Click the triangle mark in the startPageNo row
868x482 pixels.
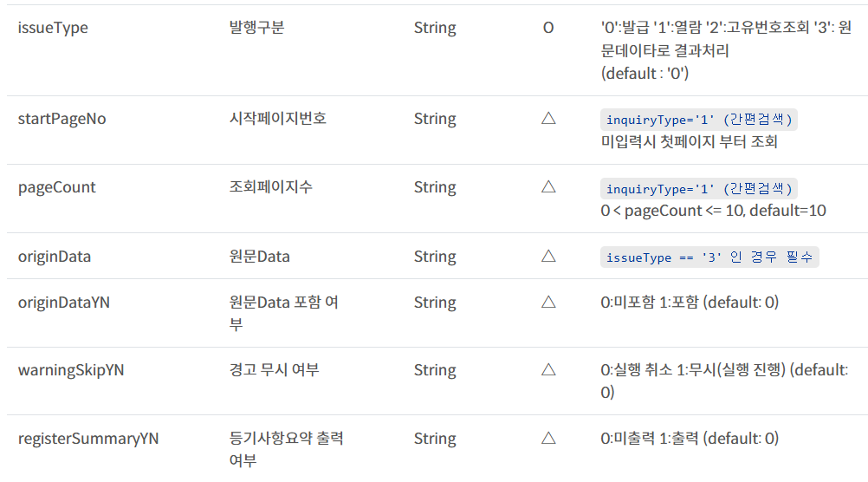point(547,119)
